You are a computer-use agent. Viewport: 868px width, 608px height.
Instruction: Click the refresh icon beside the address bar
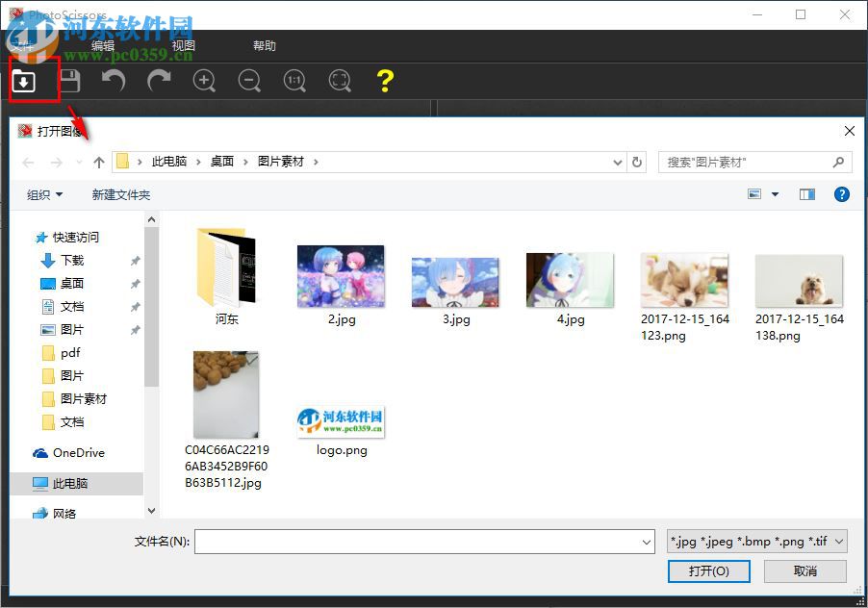coord(637,162)
